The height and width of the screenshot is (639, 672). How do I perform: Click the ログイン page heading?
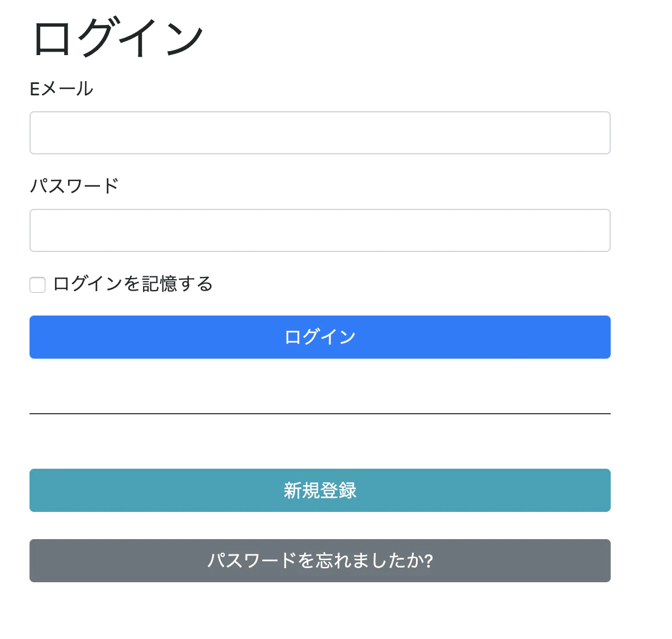click(116, 36)
